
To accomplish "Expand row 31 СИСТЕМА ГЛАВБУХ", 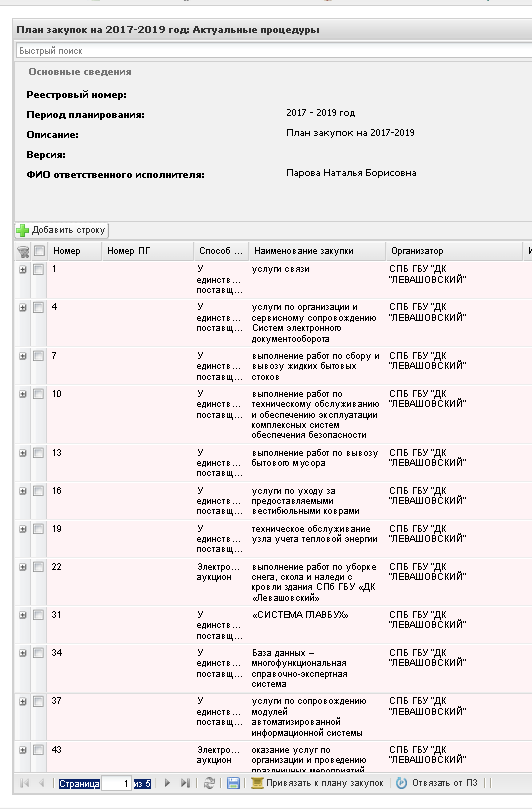I will pyautogui.click(x=23, y=615).
